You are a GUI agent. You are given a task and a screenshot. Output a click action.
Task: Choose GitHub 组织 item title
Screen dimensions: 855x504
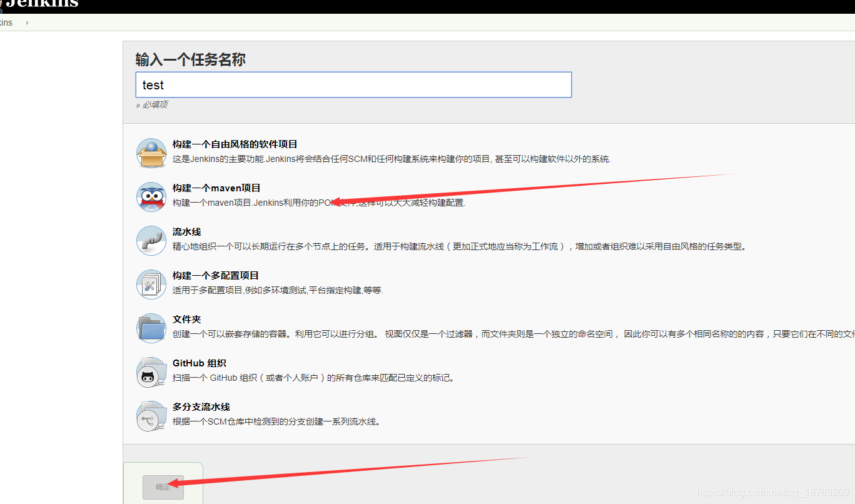point(200,363)
